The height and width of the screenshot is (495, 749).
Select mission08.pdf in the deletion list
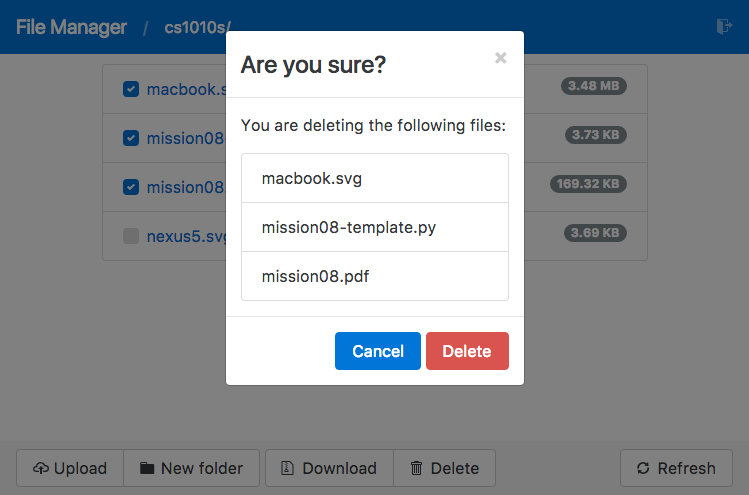coord(375,276)
